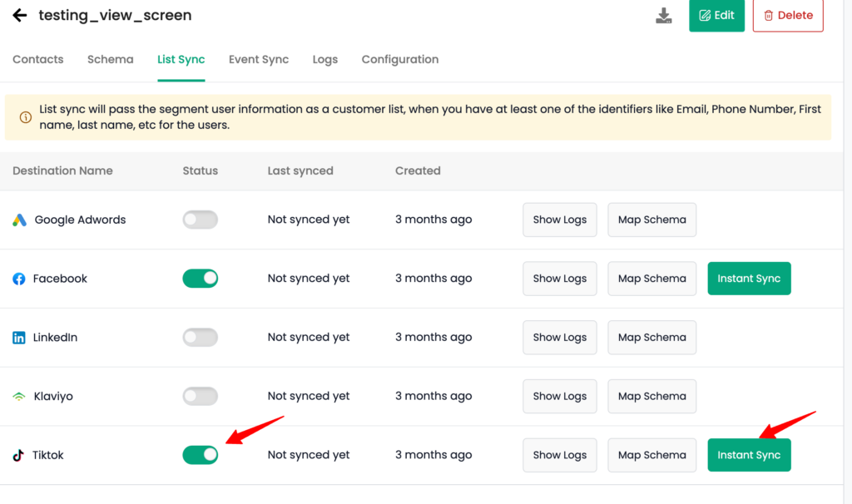Show Logs for Tiktok
This screenshot has width=852, height=504.
(x=560, y=455)
